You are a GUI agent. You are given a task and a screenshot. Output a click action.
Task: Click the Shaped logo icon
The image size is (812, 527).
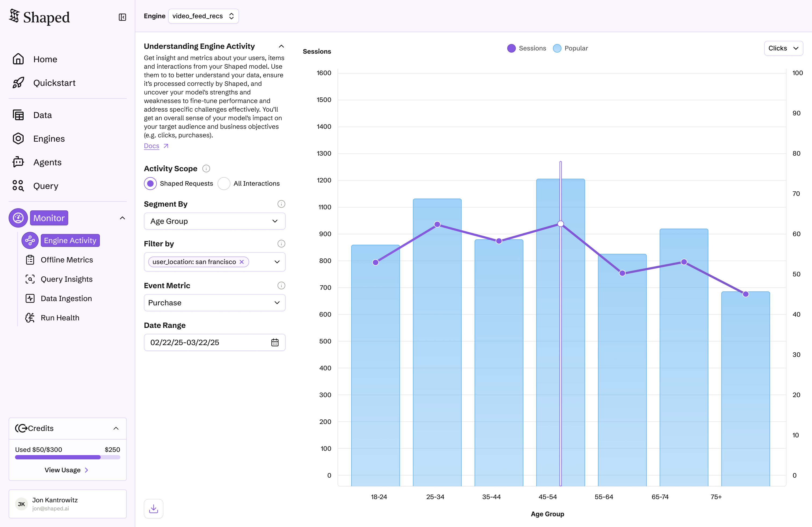(14, 16)
